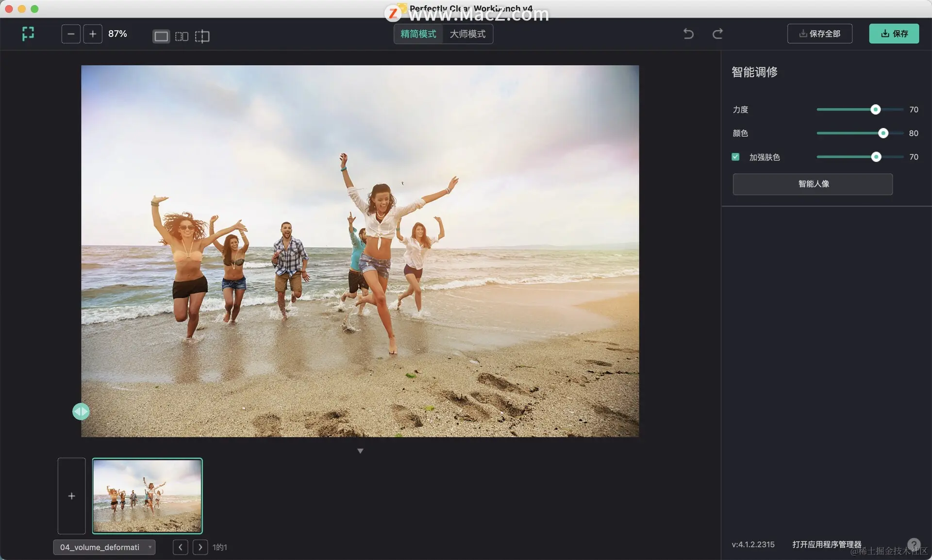
Task: Click before/after split handle on photo
Action: (81, 412)
